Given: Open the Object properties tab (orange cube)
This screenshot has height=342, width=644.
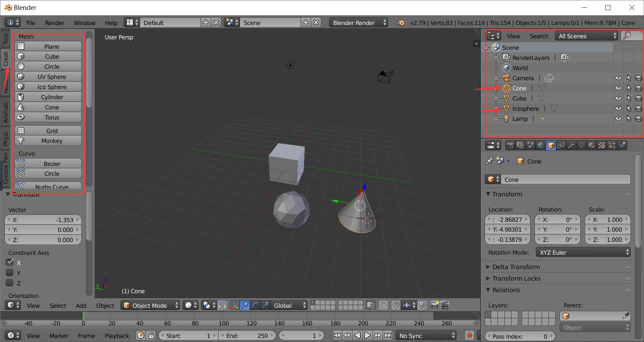Looking at the screenshot, I should [551, 145].
